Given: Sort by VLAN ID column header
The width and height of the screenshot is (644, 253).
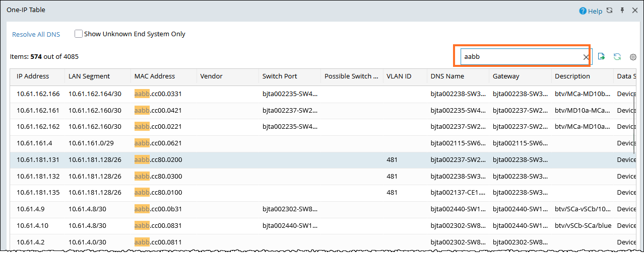Looking at the screenshot, I should pos(399,76).
